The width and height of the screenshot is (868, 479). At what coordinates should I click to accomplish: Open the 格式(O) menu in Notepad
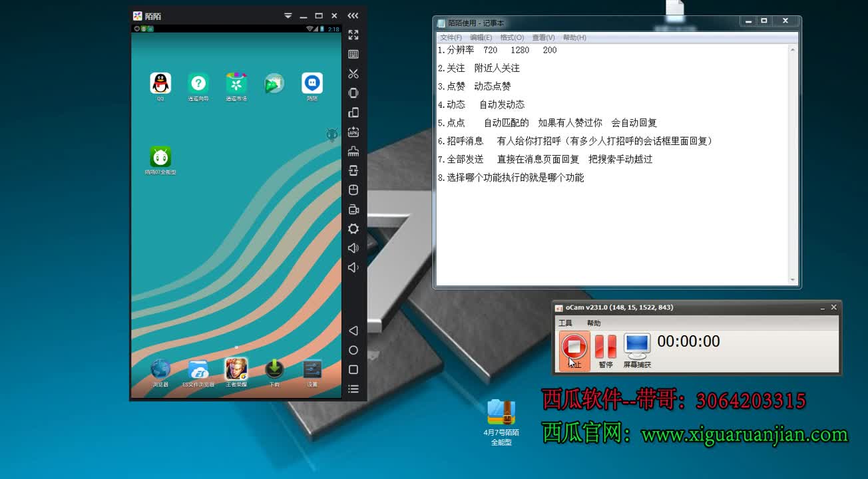coord(512,37)
